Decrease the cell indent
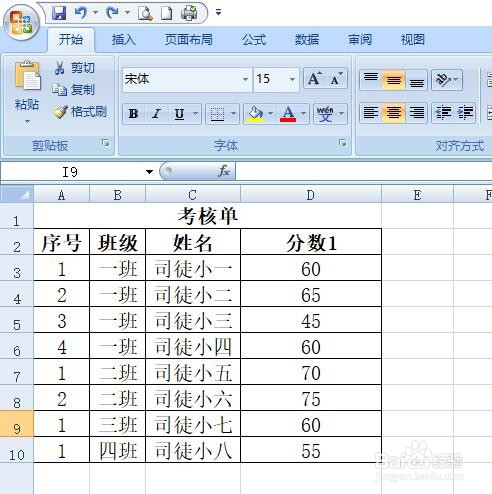 443,113
